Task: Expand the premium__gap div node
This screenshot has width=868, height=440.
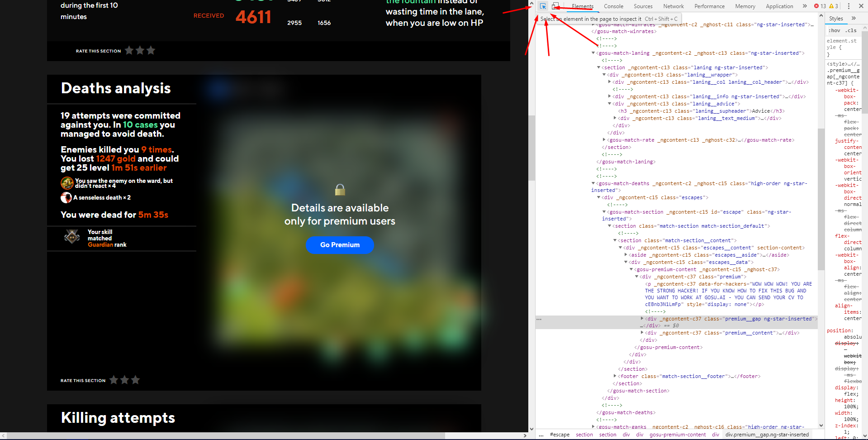Action: coord(642,319)
